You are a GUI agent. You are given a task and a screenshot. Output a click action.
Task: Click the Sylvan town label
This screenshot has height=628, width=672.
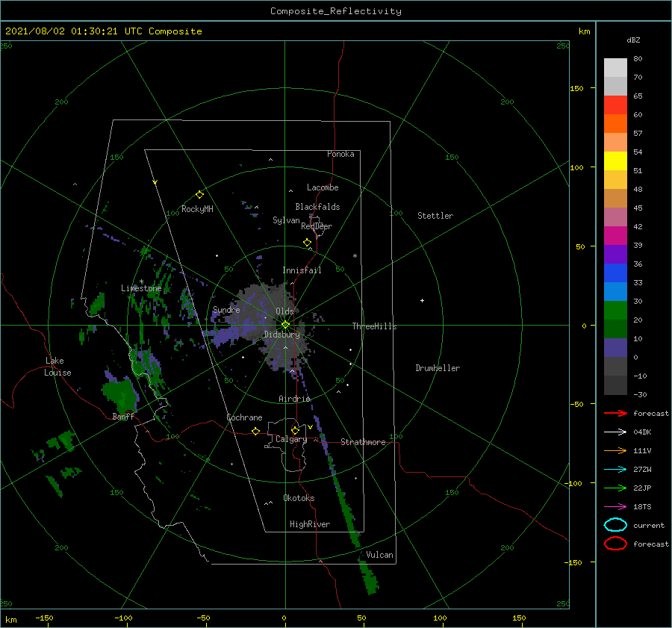point(286,220)
